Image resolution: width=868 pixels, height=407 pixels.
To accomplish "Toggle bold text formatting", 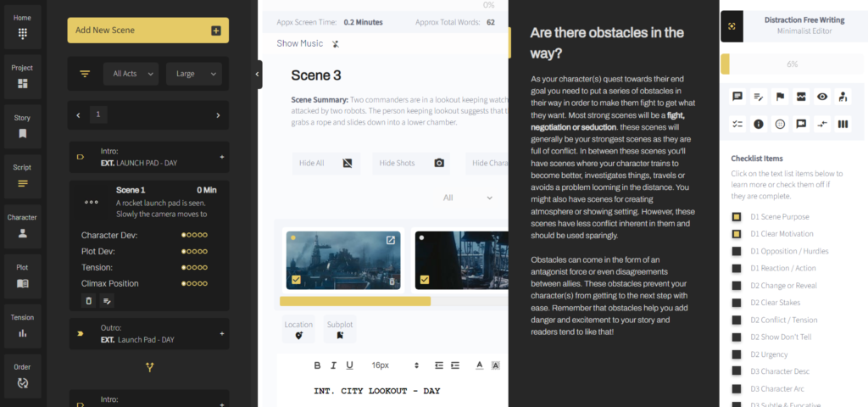I will coord(319,365).
